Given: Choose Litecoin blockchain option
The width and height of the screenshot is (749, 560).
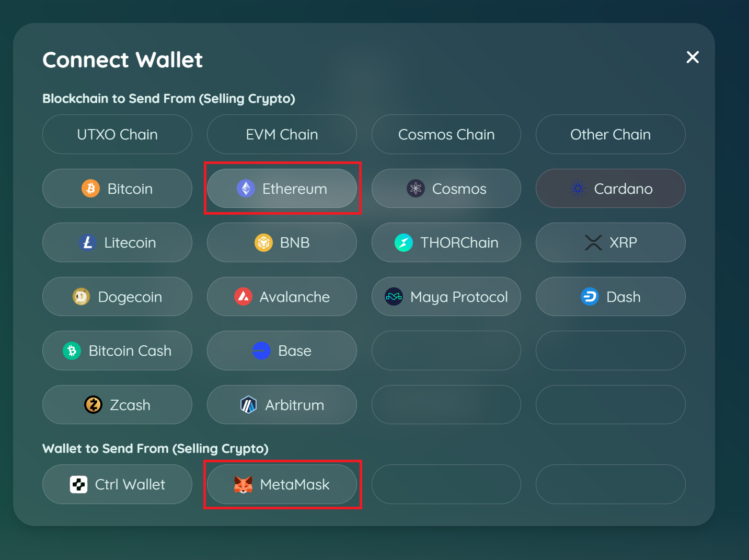Looking at the screenshot, I should [x=117, y=242].
